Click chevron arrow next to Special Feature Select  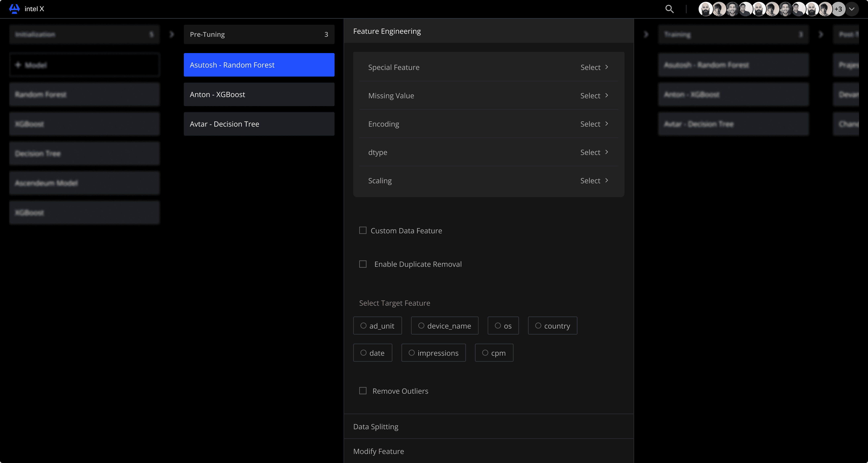pos(607,67)
